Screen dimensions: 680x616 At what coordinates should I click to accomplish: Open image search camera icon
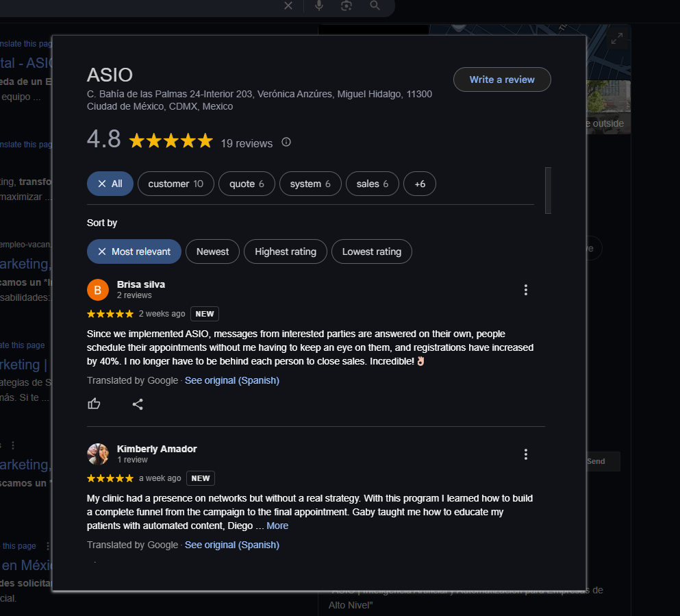pos(346,5)
